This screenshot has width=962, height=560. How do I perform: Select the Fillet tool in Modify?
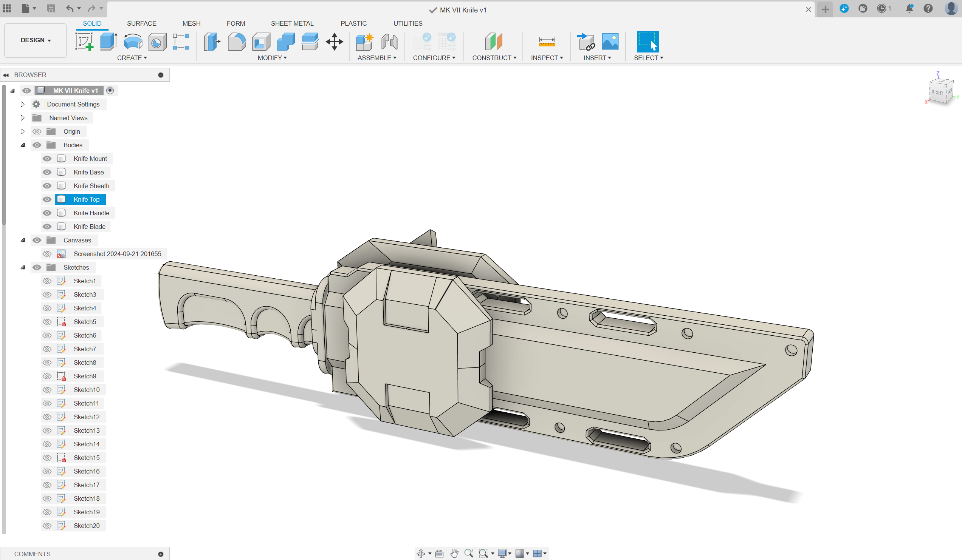[x=237, y=42]
